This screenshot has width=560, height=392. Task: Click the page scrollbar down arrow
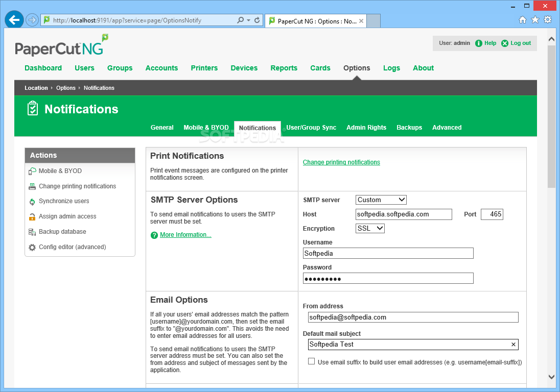point(551,377)
